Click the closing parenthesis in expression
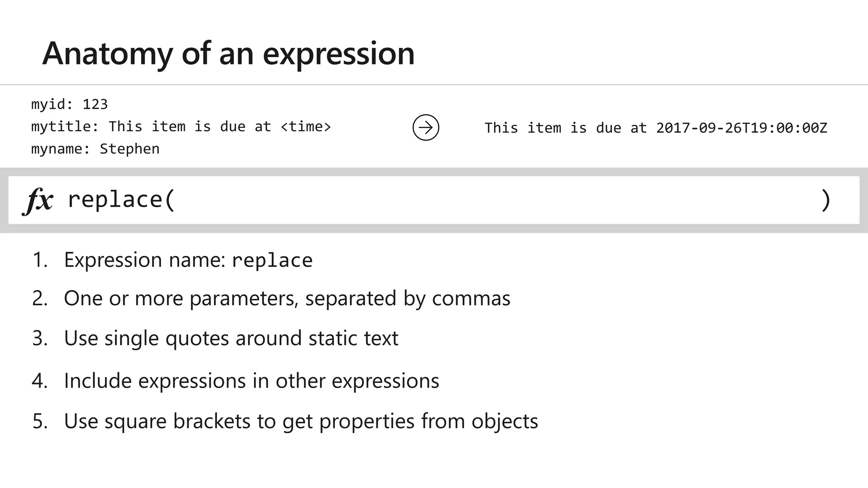868x488 pixels. [x=826, y=200]
